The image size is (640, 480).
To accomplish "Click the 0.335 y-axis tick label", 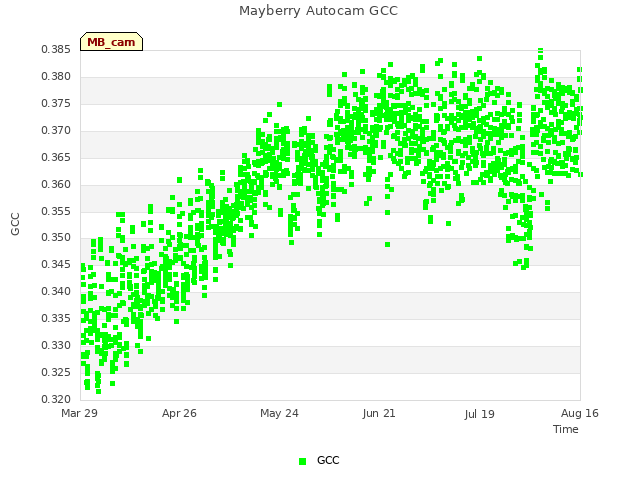I will pos(56,318).
